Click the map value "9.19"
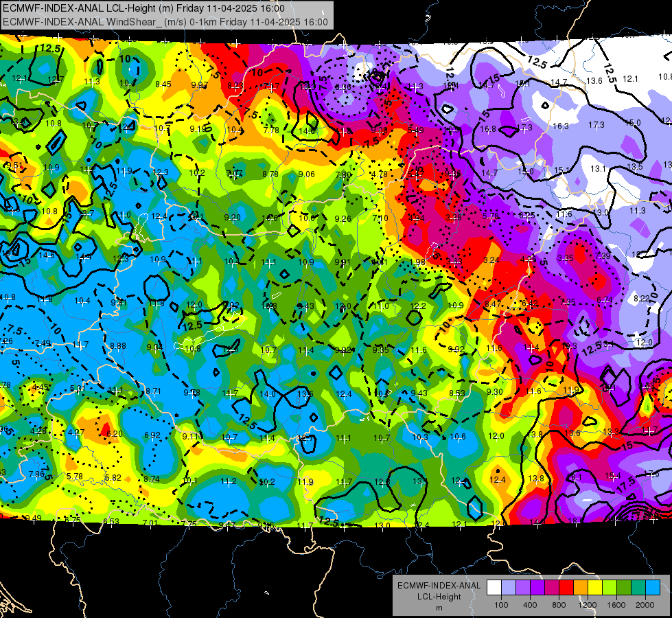The width and height of the screenshot is (672, 618). pos(198,128)
